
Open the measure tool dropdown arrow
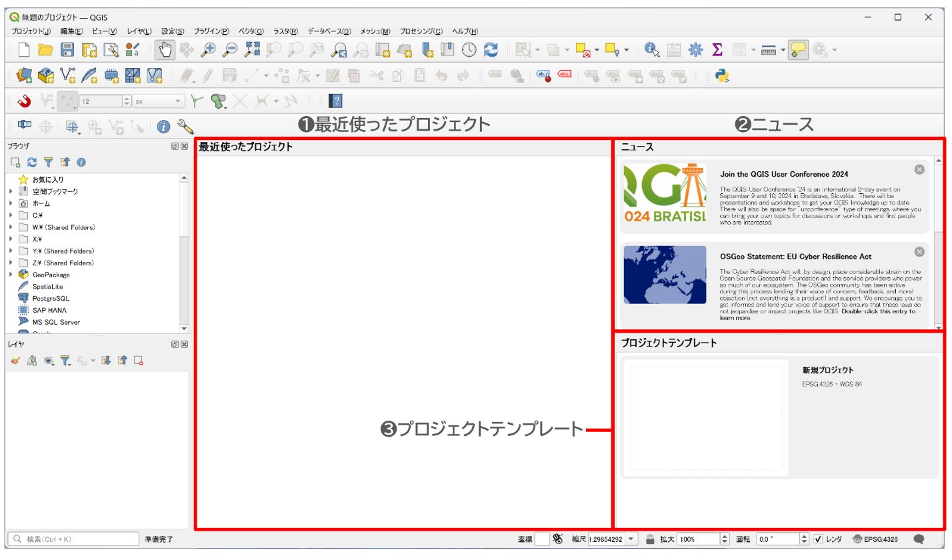coord(783,49)
